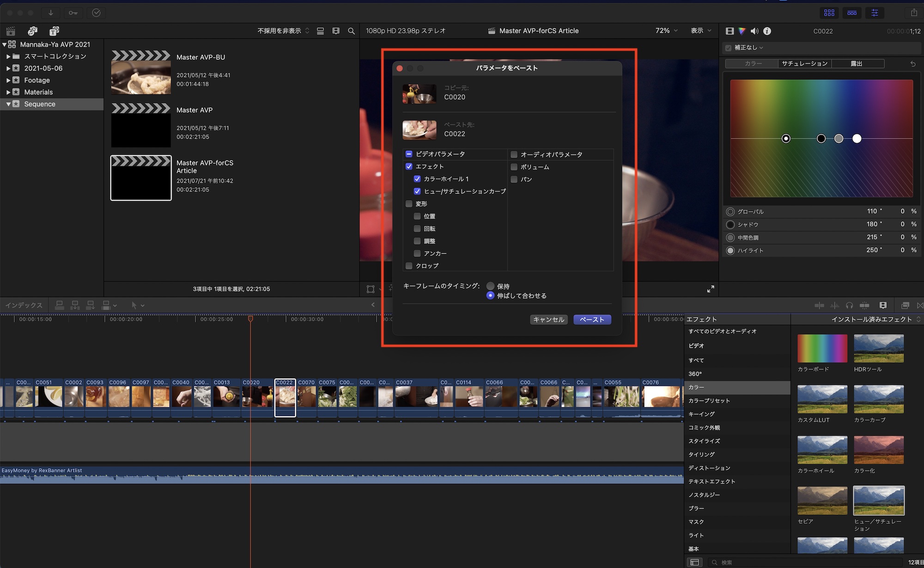
Task: Click the share export icon
Action: 914,13
